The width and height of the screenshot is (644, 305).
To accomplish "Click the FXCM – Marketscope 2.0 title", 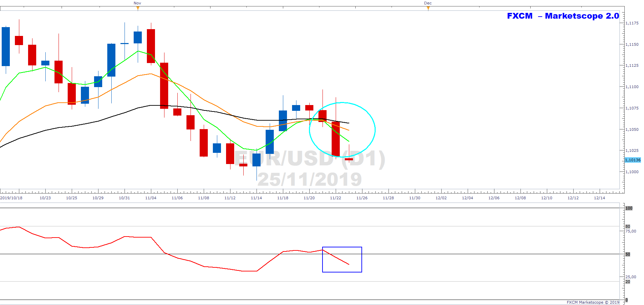I will 563,16.
